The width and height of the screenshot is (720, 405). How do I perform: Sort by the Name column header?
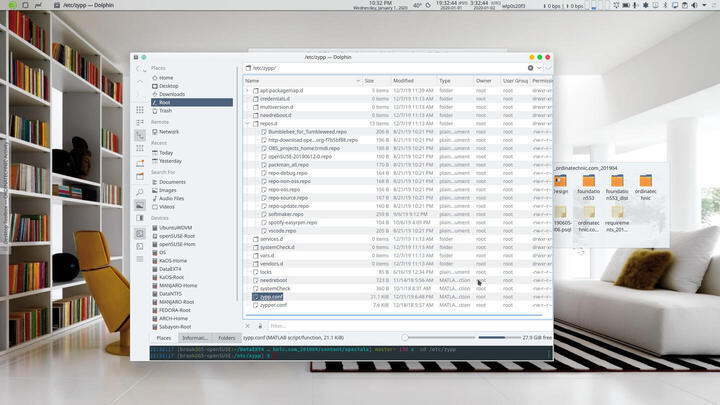[x=303, y=80]
